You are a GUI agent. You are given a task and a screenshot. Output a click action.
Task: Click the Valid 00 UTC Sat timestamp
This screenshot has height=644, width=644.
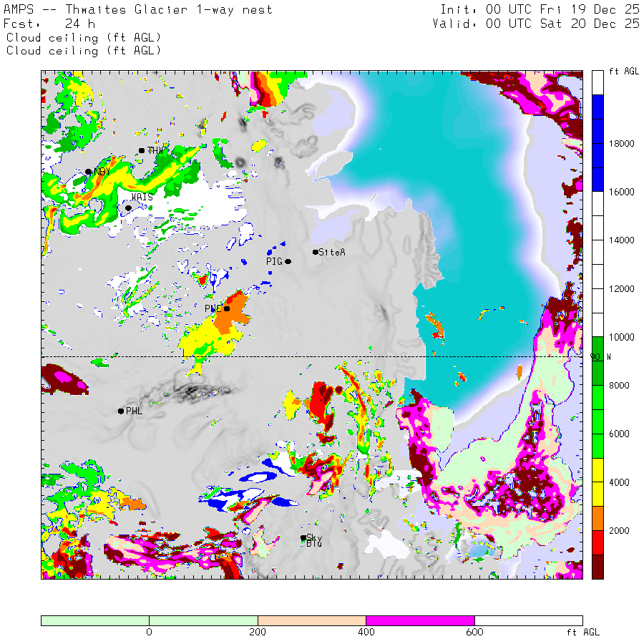pyautogui.click(x=536, y=24)
